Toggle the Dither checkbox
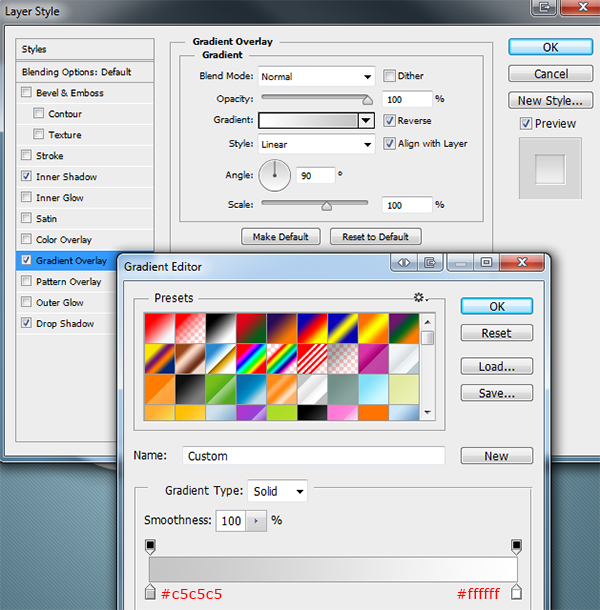The width and height of the screenshot is (600, 610). pyautogui.click(x=389, y=75)
